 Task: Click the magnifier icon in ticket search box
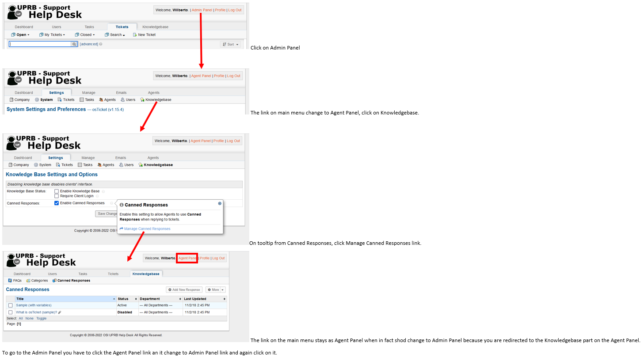click(x=74, y=44)
